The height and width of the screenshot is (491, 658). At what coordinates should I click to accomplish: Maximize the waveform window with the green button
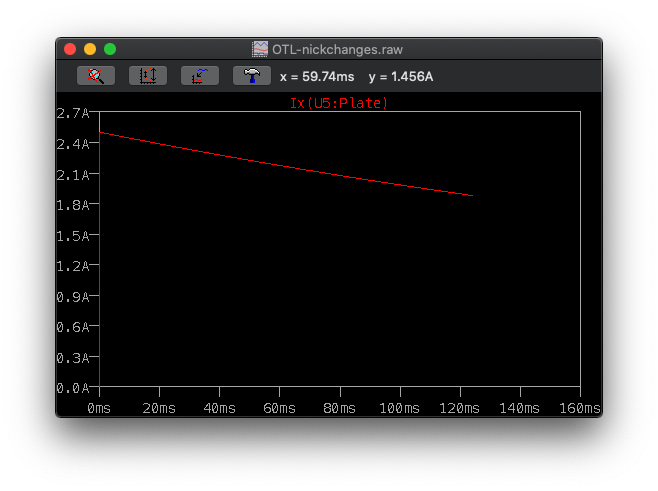110,49
